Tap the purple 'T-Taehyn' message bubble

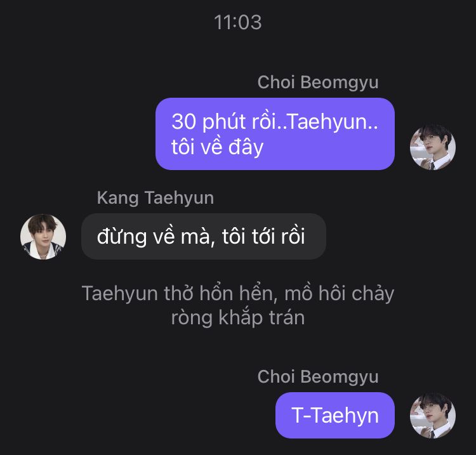335,416
